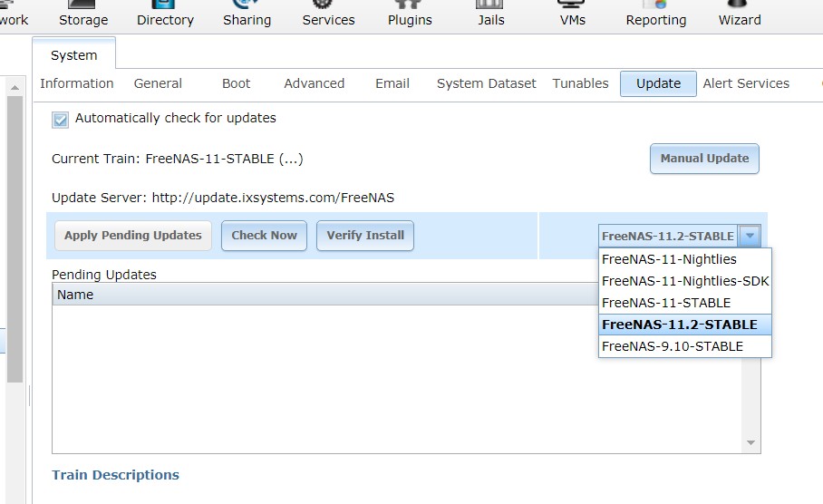This screenshot has height=504, width=823.
Task: Launch the Wizard from top navigation
Action: (739, 15)
